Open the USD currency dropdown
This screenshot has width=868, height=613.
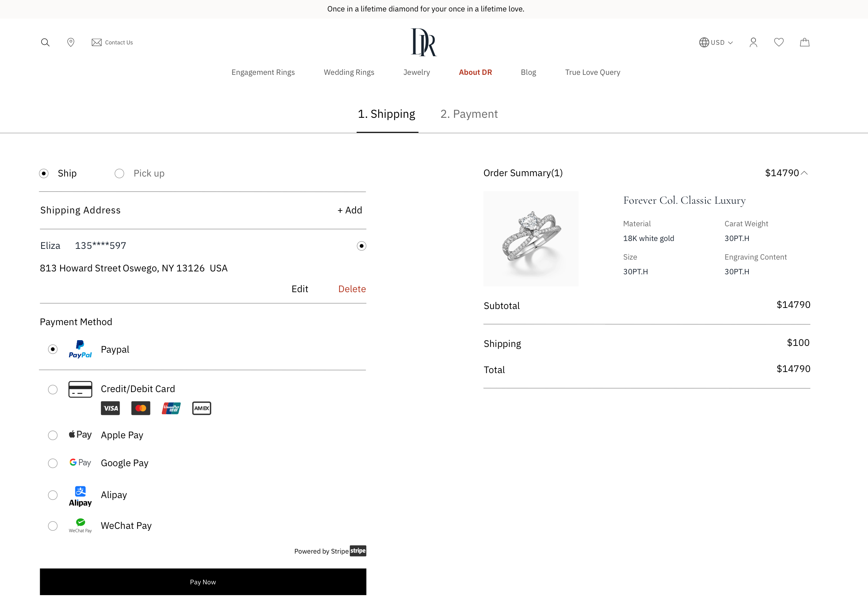click(x=717, y=42)
